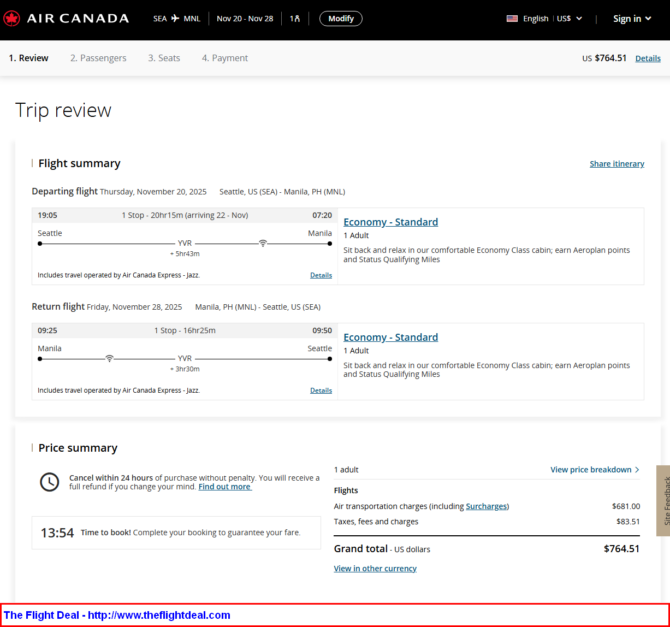Click the Flight summary heading

point(79,163)
